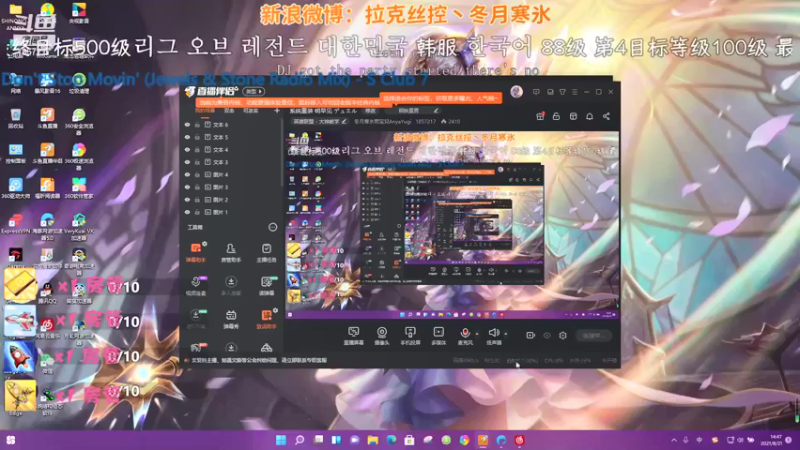Screen dimensions: 800x450
Task: Toggle visibility of 文本 4 layer
Action: pyautogui.click(x=187, y=149)
